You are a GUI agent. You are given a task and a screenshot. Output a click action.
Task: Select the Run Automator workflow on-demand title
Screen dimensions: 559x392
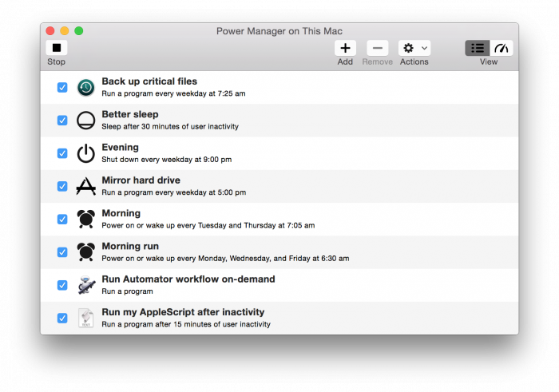tap(188, 279)
